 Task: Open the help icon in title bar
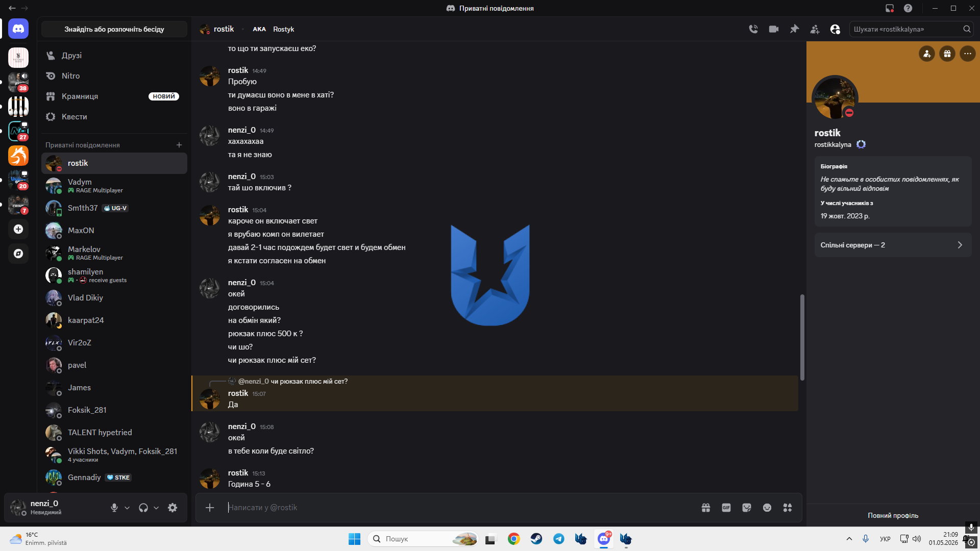(x=908, y=8)
